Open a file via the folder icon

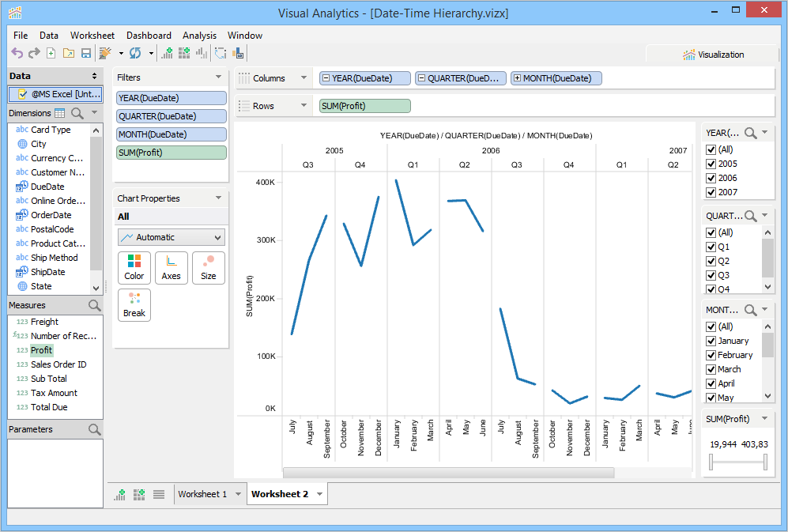click(x=68, y=53)
